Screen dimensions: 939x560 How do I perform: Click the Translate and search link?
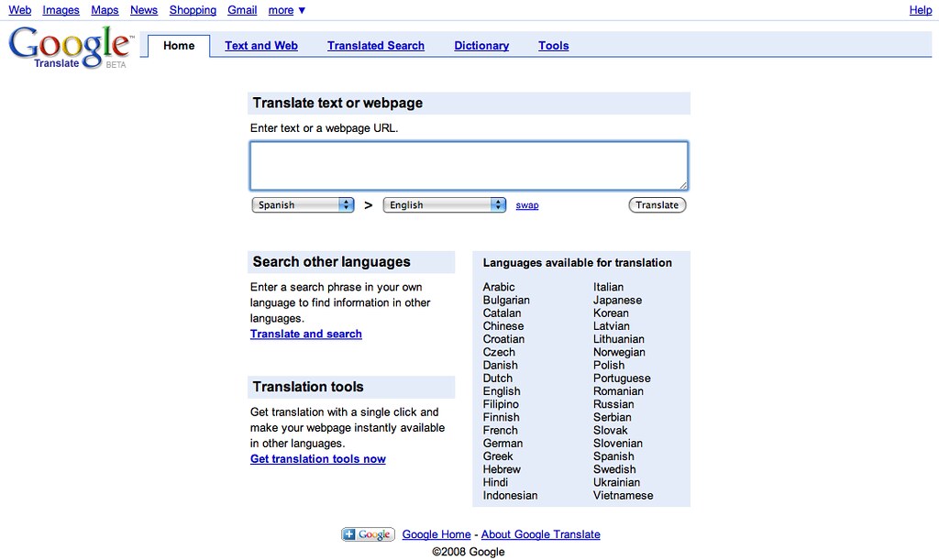coord(305,334)
